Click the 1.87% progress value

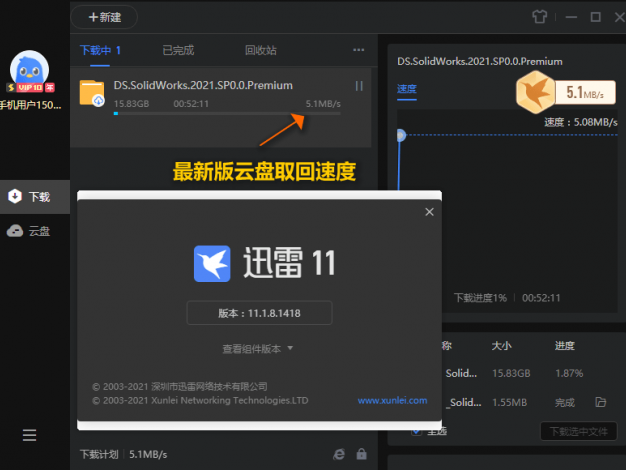[569, 373]
